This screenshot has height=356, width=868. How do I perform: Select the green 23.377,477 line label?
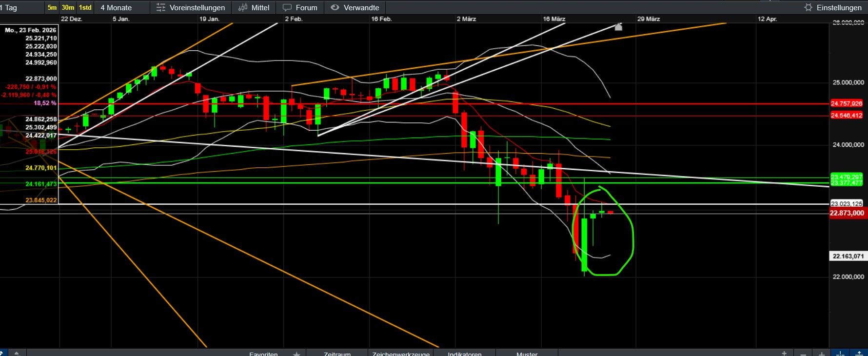[847, 183]
